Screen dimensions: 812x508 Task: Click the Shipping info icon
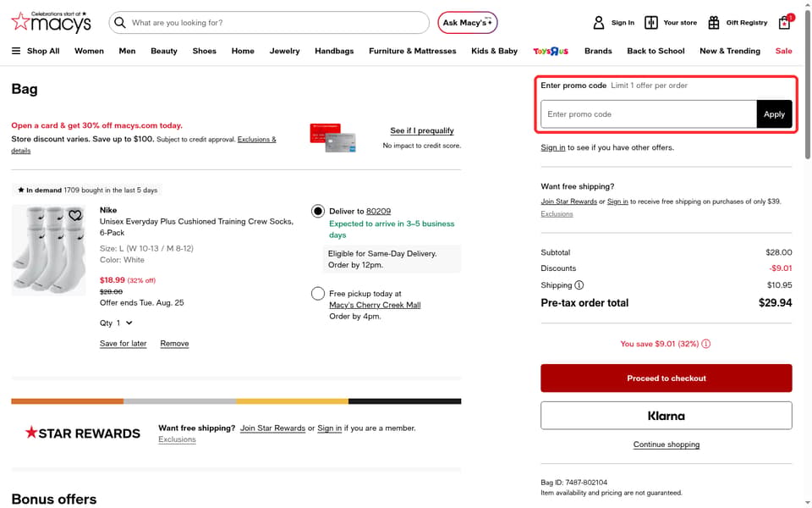click(579, 285)
